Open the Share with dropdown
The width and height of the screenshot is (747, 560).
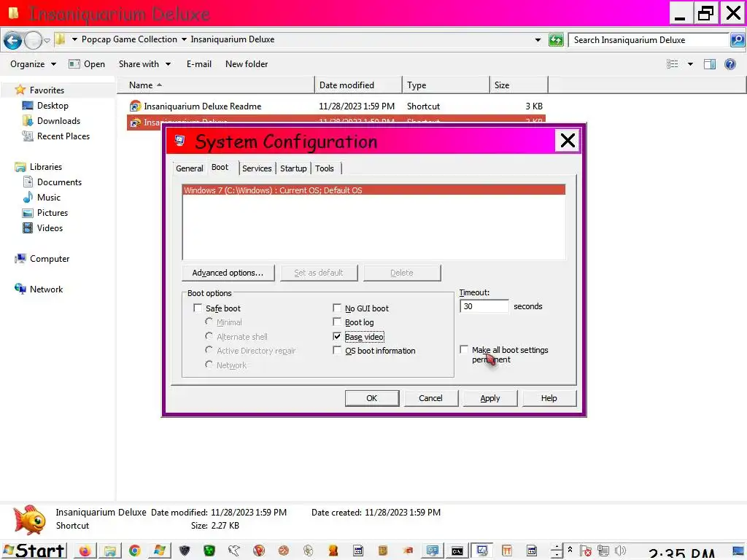point(144,64)
